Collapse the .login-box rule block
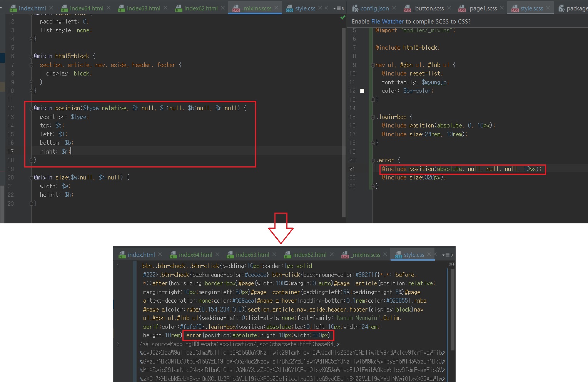The width and height of the screenshot is (588, 382). [373, 117]
